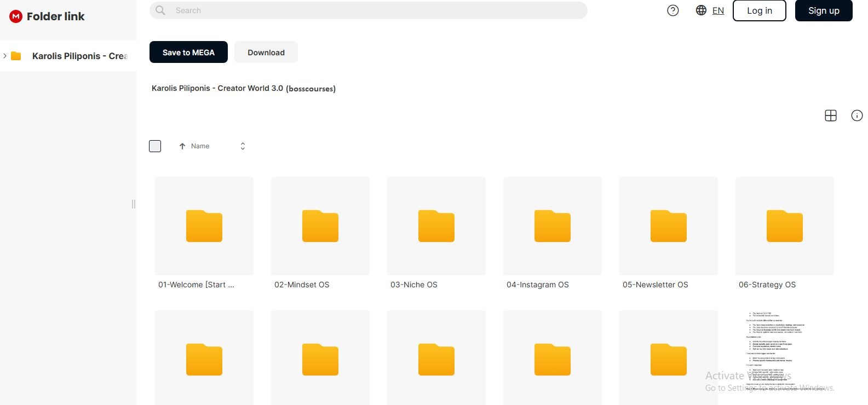The width and height of the screenshot is (868, 405).
Task: Open the help question mark icon
Action: pos(672,10)
